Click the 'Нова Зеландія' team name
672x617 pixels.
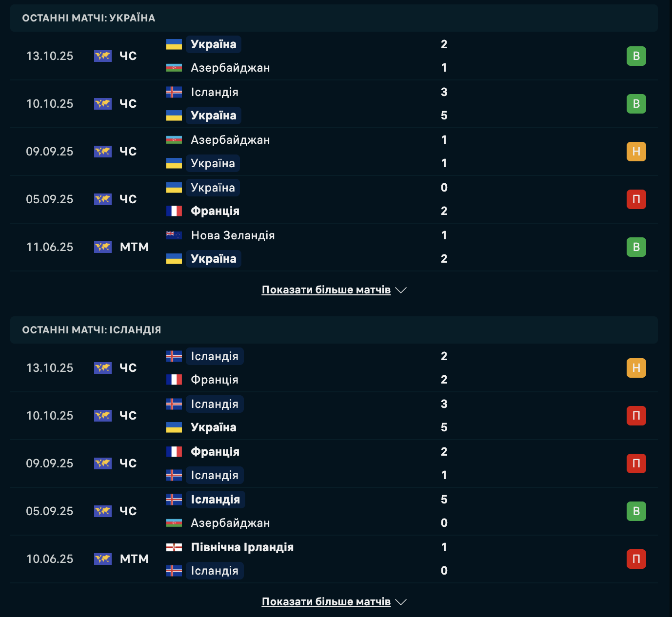pos(233,235)
